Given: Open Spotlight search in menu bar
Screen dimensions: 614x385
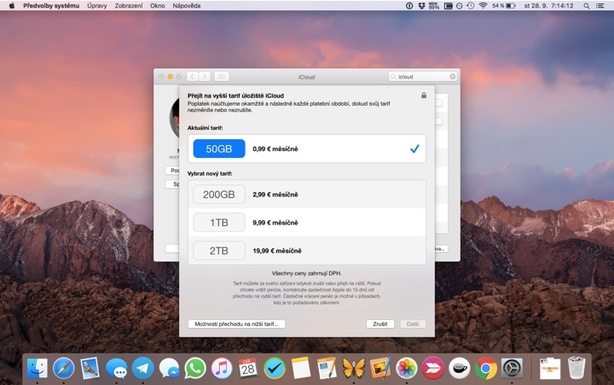Looking at the screenshot, I should [x=586, y=5].
